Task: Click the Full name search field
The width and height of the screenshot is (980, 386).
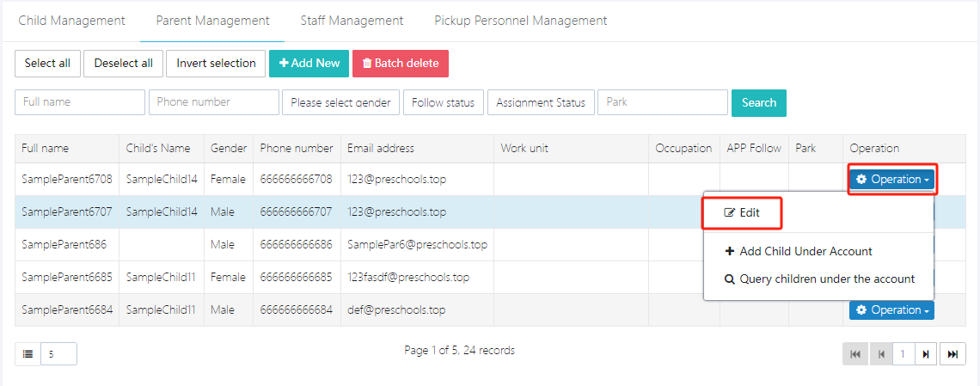Action: [80, 102]
